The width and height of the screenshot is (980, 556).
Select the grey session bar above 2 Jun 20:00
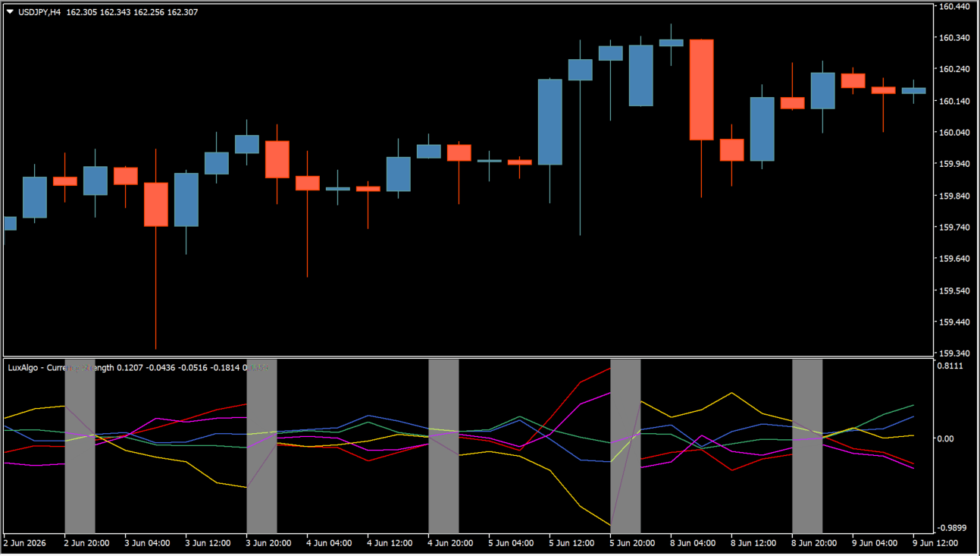click(x=80, y=446)
